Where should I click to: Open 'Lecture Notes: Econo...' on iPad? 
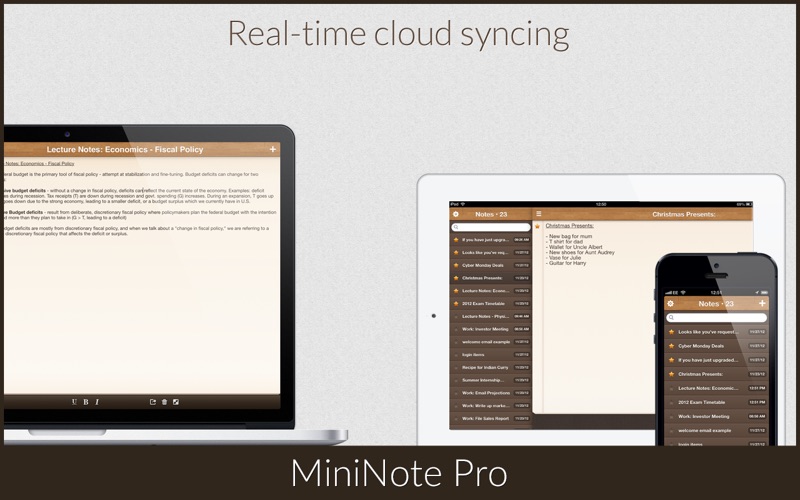491,291
